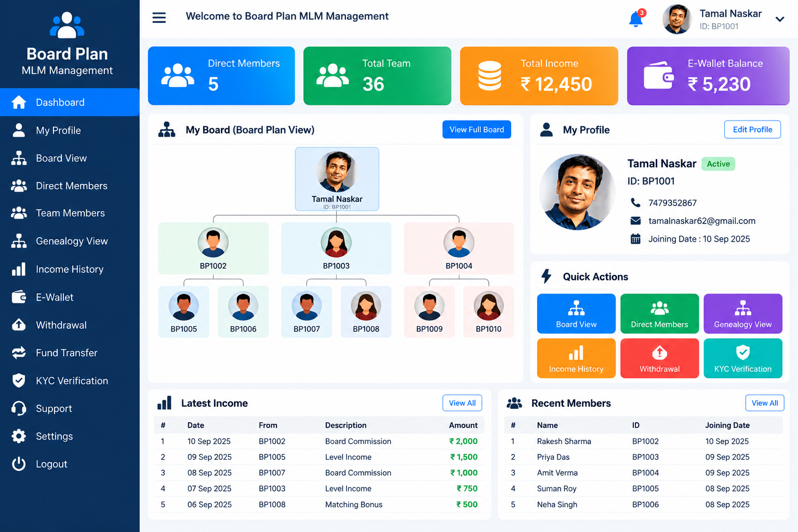Click the E-Wallet Balance wallet icon
798x532 pixels.
659,76
